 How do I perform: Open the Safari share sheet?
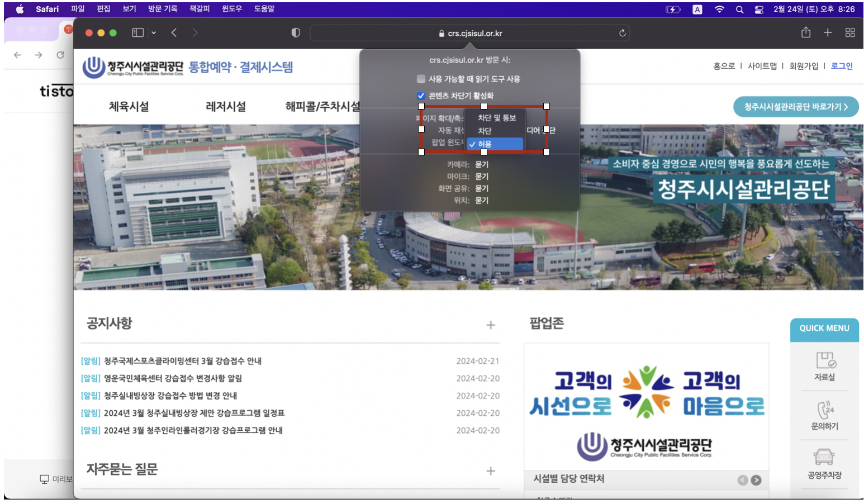pos(805,32)
